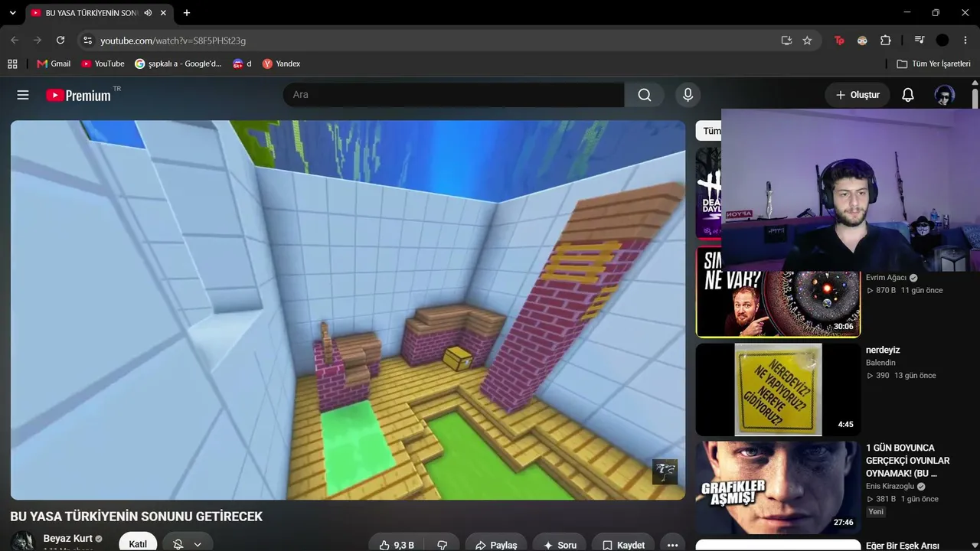The image size is (980, 551).
Task: Open the Beyaz Kurt channel name
Action: coord(67,538)
